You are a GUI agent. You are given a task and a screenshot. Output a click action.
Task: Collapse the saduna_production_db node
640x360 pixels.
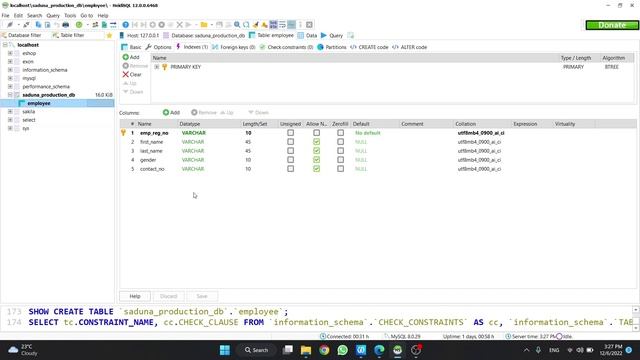(x=10, y=95)
